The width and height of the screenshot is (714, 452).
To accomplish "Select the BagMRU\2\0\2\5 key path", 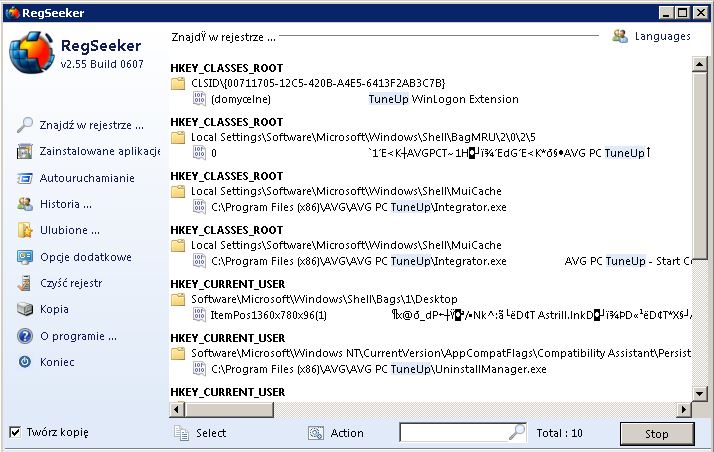I will click(x=363, y=137).
